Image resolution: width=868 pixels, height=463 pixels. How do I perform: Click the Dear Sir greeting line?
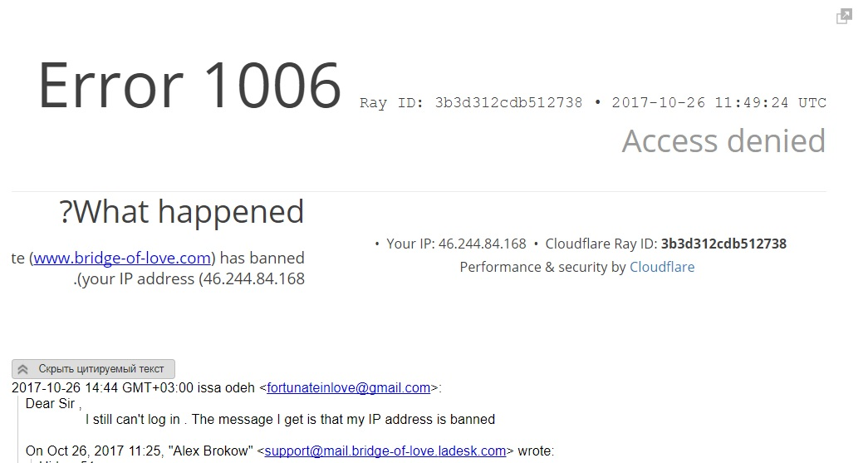coord(53,404)
